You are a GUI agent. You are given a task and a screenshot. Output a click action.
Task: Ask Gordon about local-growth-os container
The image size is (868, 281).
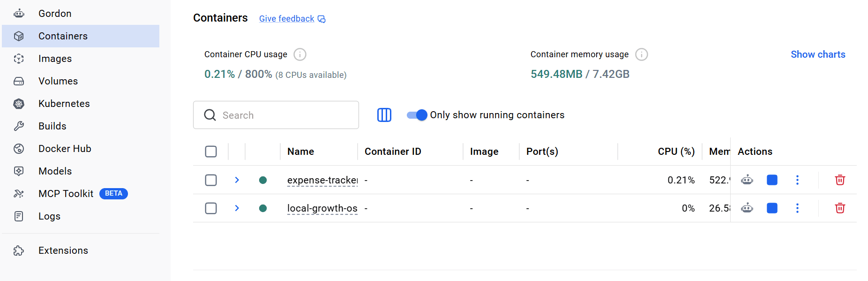747,208
